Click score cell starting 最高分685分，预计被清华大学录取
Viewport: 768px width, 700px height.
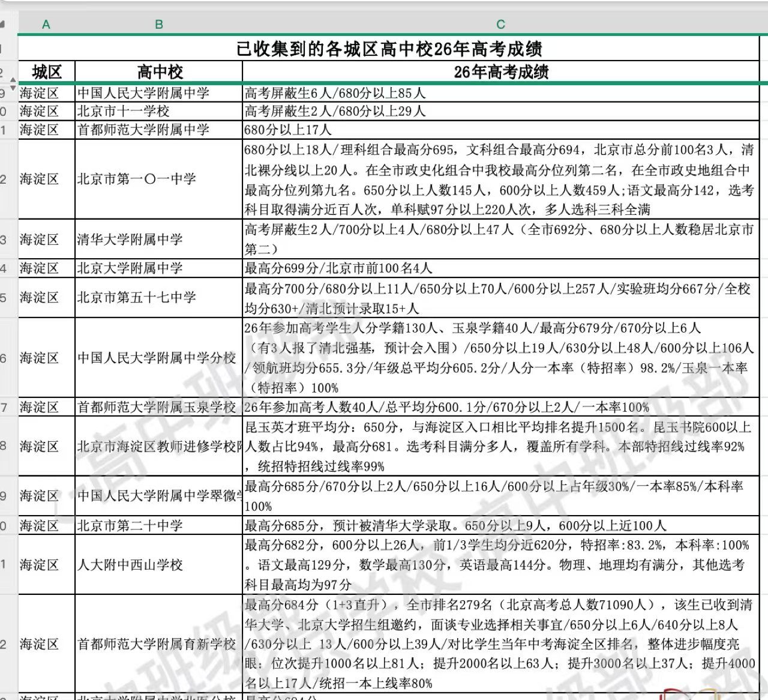pos(501,525)
